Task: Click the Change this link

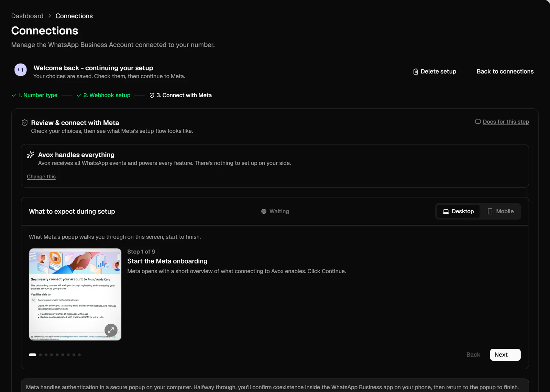Action: (41, 177)
